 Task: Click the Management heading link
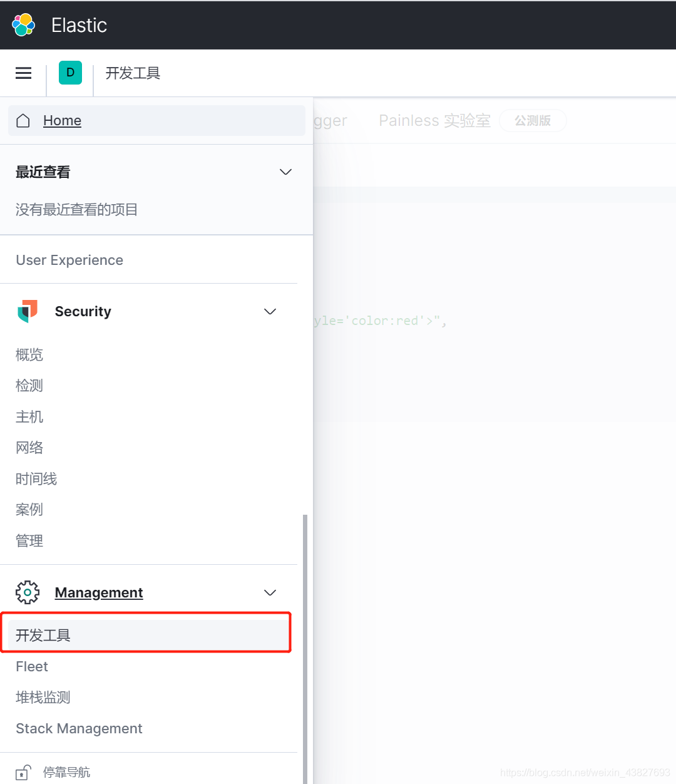tap(99, 592)
